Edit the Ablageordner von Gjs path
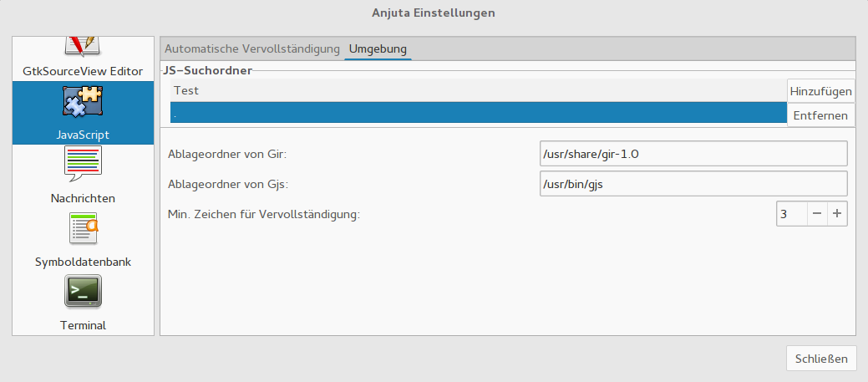 (693, 184)
